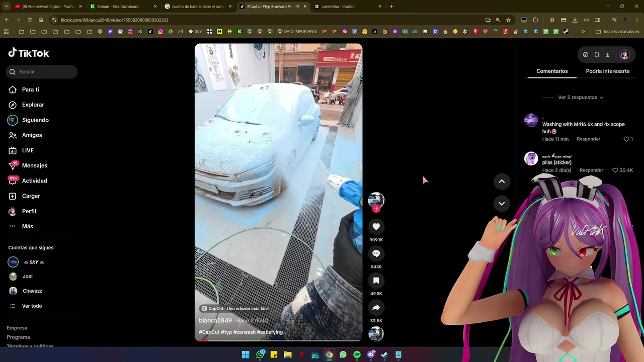Open Todos los marcadores folder

pyautogui.click(x=617, y=31)
